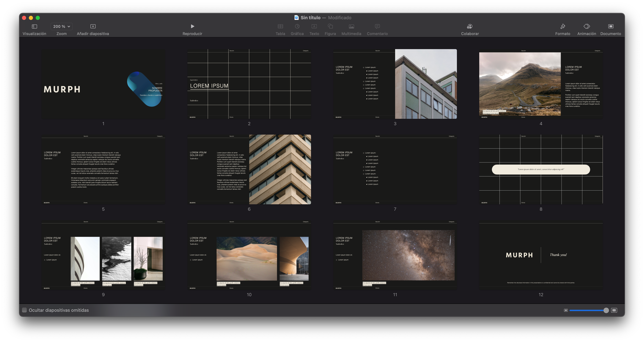Viewport: 644px width, 342px height.
Task: Click the small thumbnails icon beside slider
Action: click(x=566, y=310)
